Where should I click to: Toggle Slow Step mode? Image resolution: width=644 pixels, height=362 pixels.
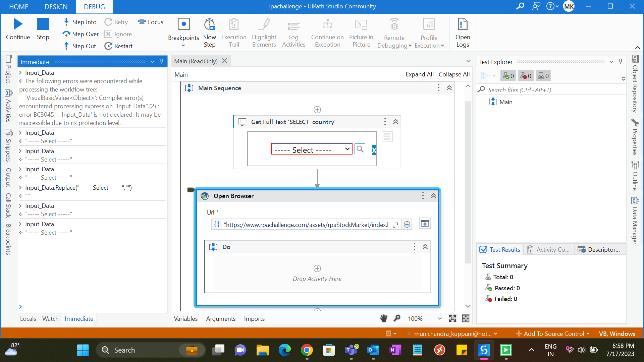point(210,33)
